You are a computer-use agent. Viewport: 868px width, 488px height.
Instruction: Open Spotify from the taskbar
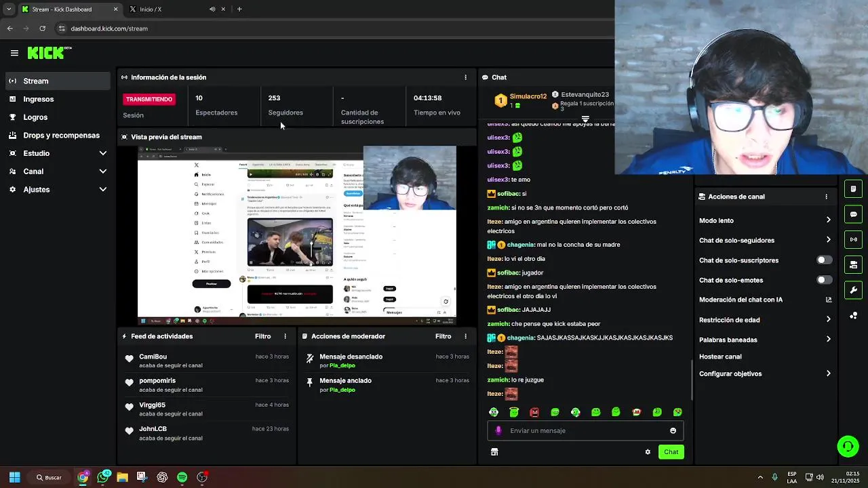click(x=182, y=477)
